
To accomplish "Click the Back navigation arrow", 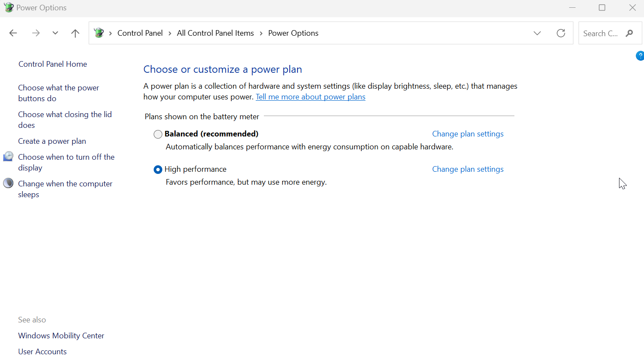I will point(13,33).
